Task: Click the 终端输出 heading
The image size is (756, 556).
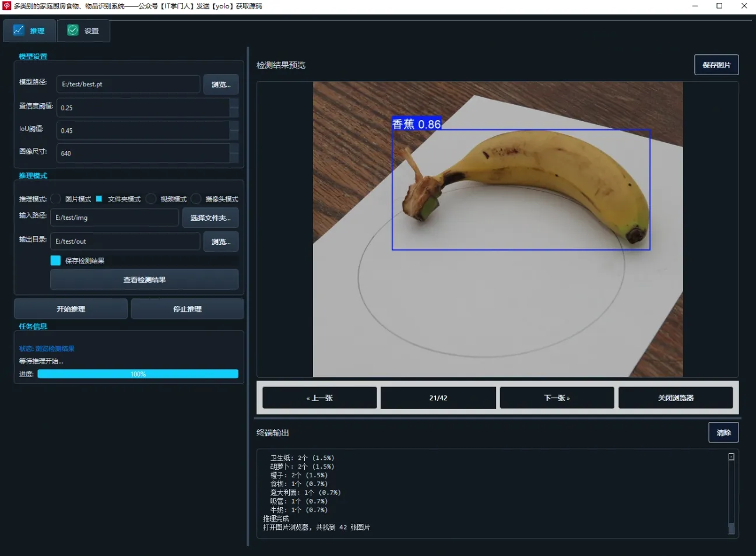Action: pos(273,432)
